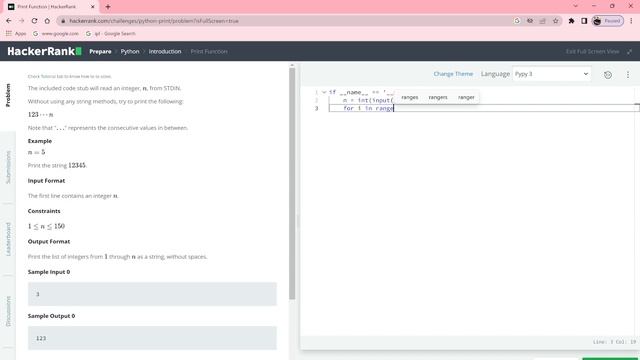Click Change Theme link

(x=453, y=74)
